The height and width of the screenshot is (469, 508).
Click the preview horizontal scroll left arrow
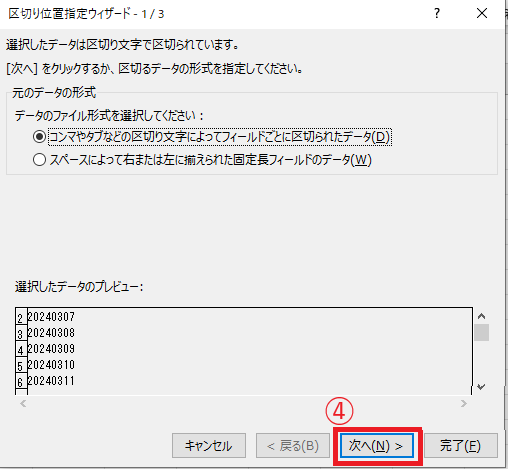[x=23, y=404]
